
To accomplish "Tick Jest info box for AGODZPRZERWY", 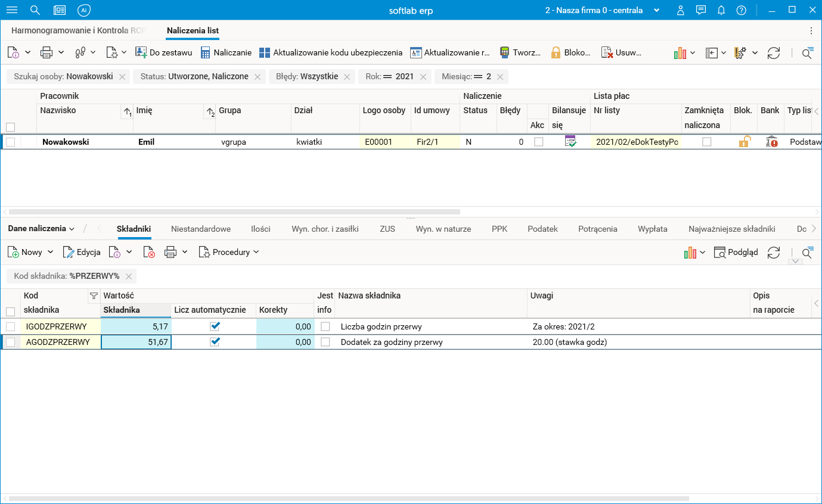I will point(325,342).
